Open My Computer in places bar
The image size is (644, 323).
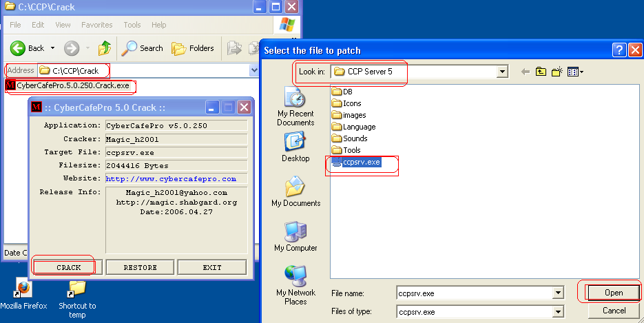[x=295, y=236]
